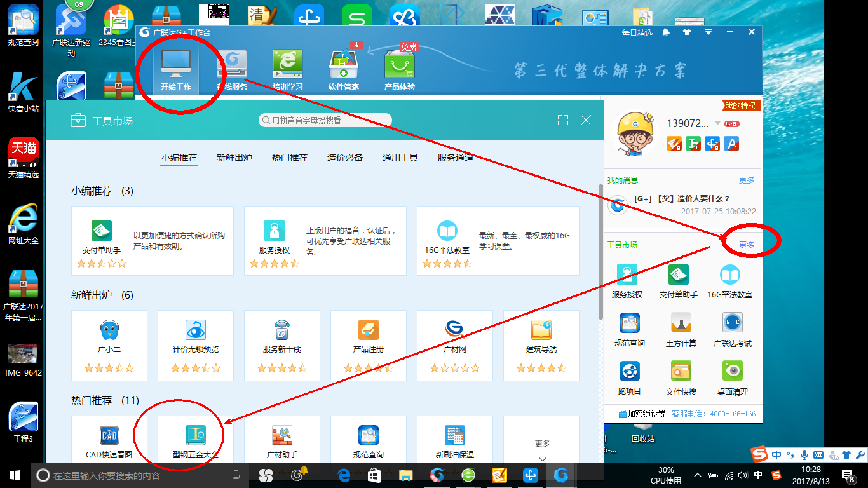Image resolution: width=868 pixels, height=488 pixels.
Task: Open 文件快搜 in the side panel
Action: point(681,378)
